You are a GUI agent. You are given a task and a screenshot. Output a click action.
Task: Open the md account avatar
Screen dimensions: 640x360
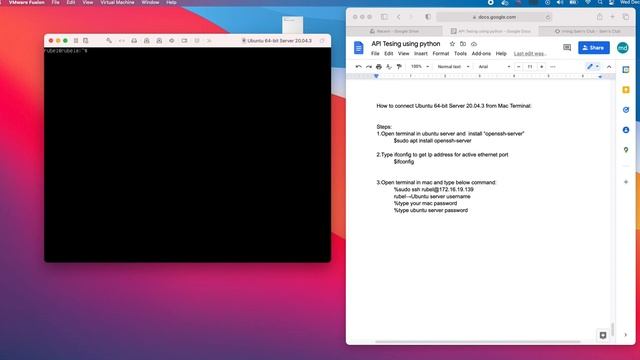point(622,48)
